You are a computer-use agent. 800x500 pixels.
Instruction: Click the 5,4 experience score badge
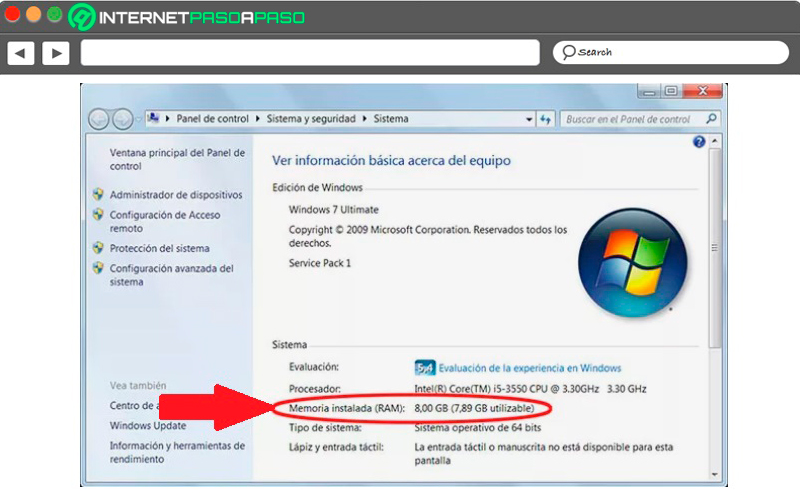[424, 367]
